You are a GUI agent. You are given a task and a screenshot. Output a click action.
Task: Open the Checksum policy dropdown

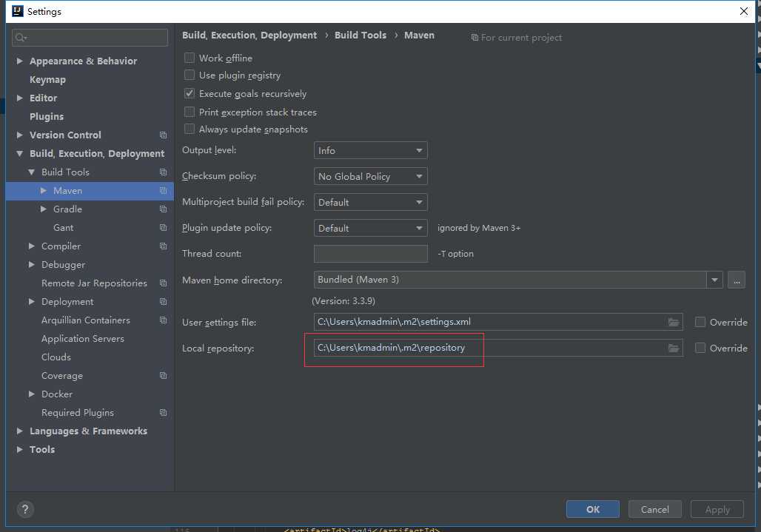click(x=371, y=177)
